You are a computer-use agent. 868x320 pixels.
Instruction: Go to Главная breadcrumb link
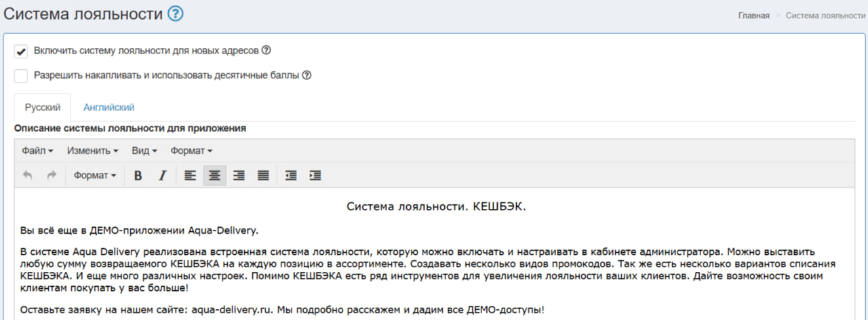coord(753,16)
